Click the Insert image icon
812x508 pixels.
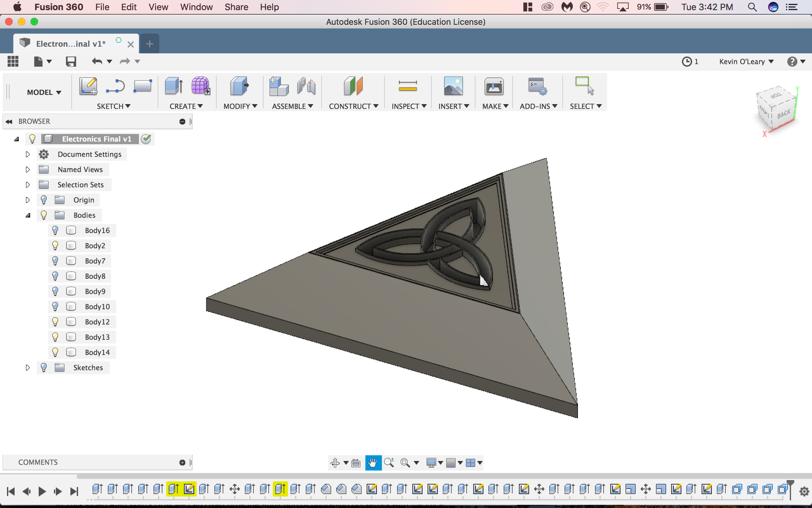point(453,86)
